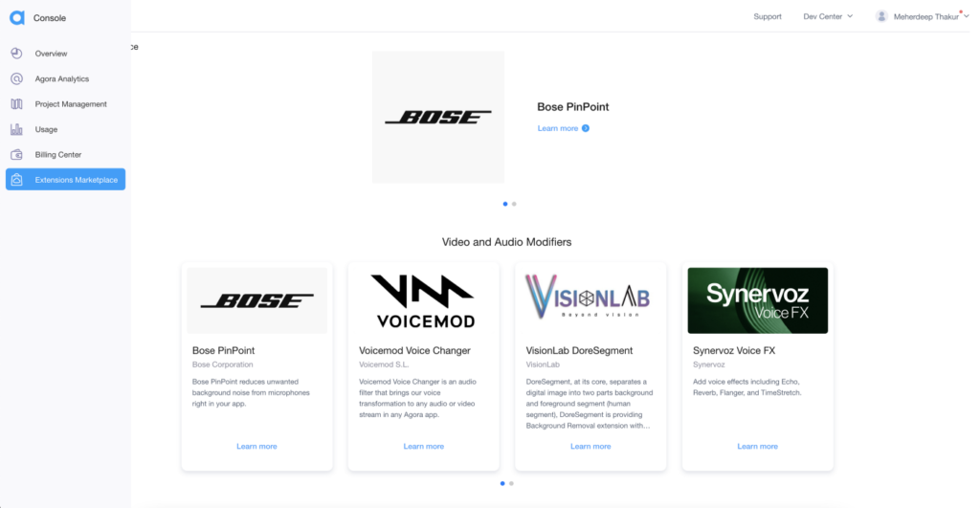This screenshot has height=508, width=980.
Task: Click the 'Console' label beside the logo
Action: (50, 18)
